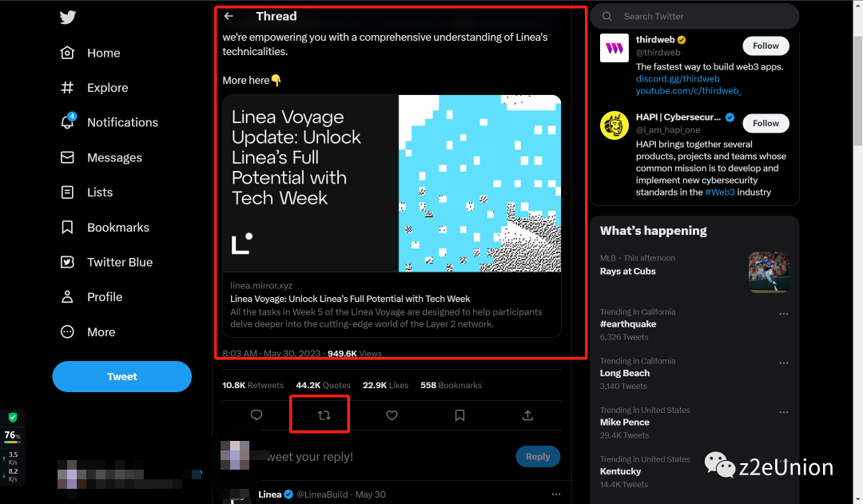Retweet the Linea post

324,415
